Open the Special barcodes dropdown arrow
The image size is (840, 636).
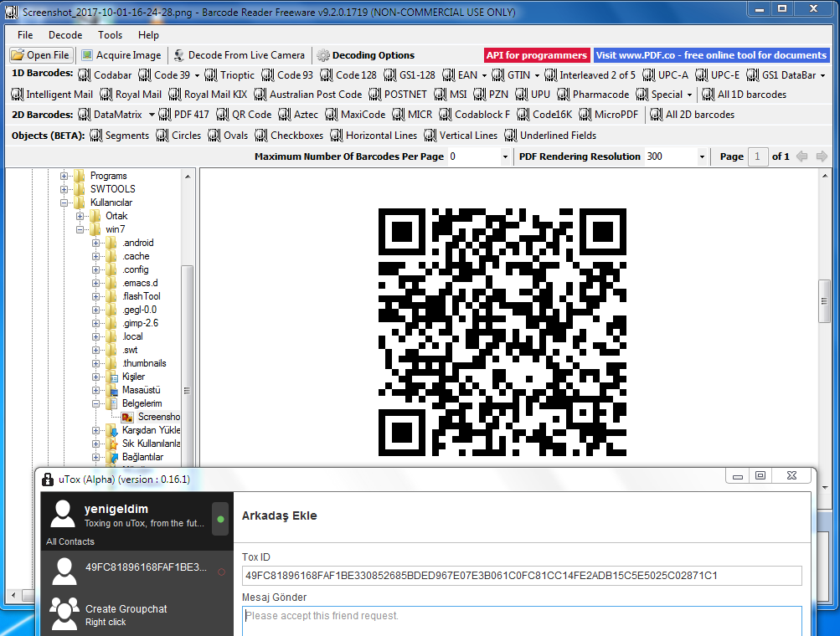tap(689, 95)
